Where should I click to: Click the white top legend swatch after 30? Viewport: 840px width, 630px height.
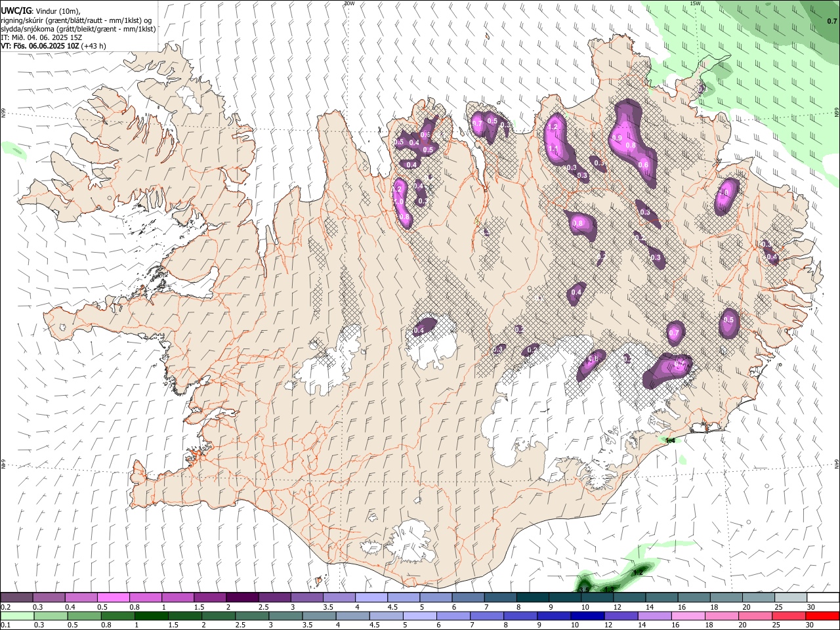(x=822, y=598)
